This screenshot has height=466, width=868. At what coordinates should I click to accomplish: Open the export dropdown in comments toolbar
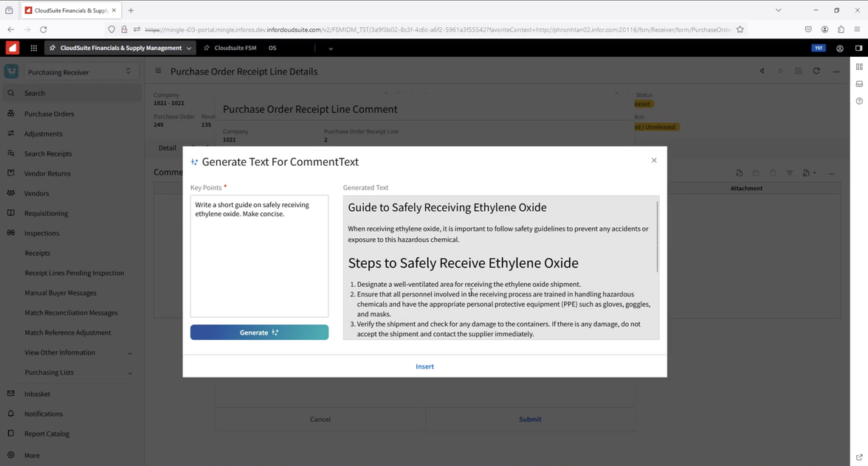[x=809, y=173]
